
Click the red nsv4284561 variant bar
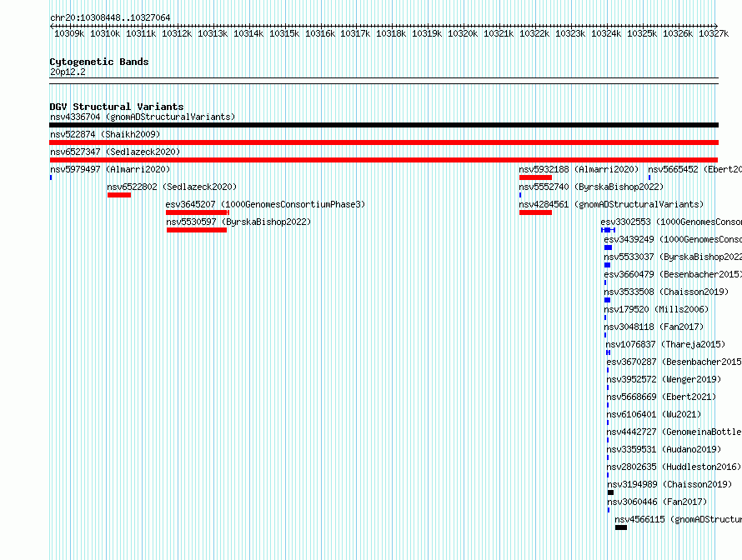[x=535, y=212]
